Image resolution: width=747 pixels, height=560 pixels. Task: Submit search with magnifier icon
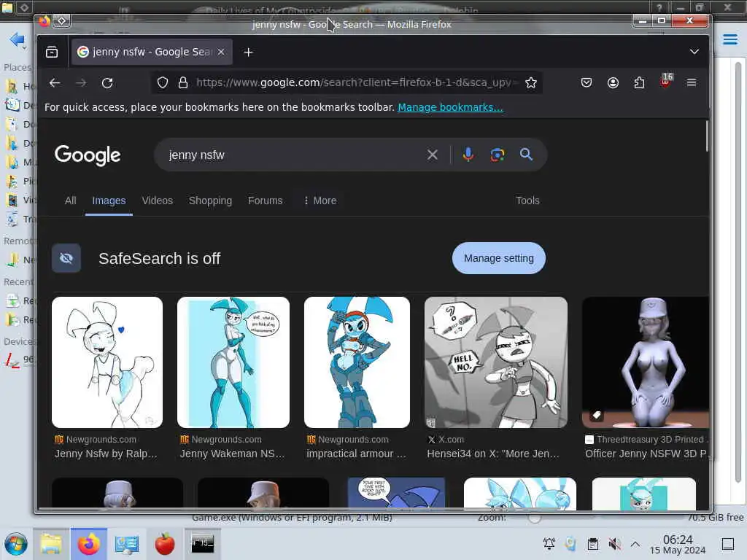pyautogui.click(x=526, y=155)
